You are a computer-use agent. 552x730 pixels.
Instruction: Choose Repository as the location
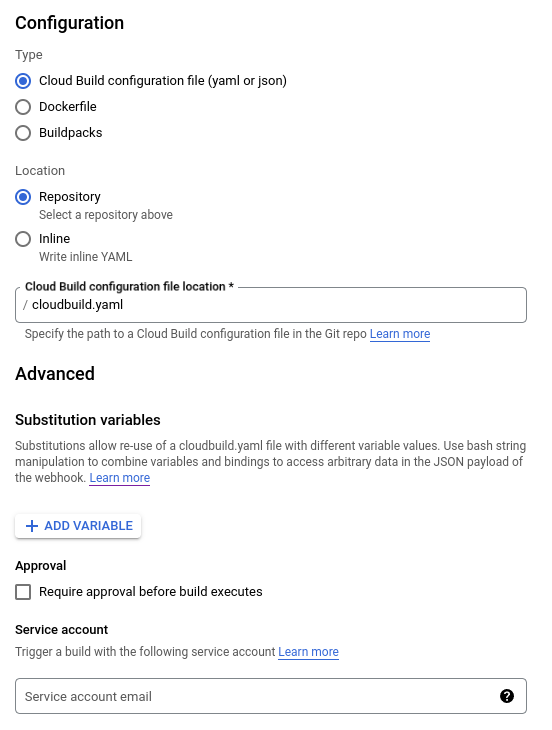[23, 197]
